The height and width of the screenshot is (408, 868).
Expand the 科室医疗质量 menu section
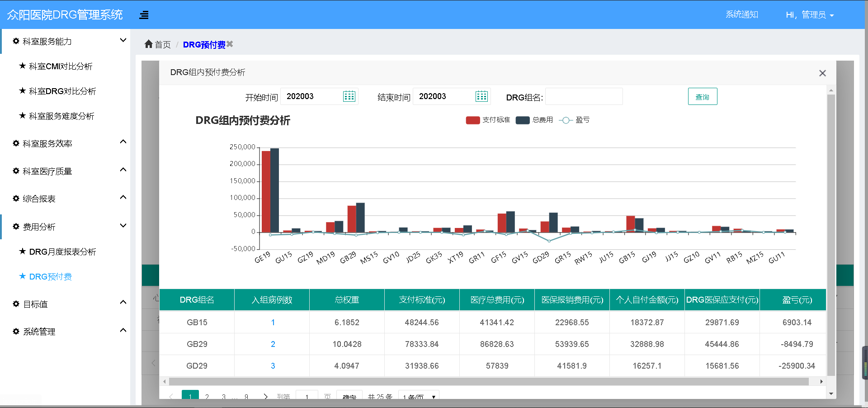coord(123,170)
